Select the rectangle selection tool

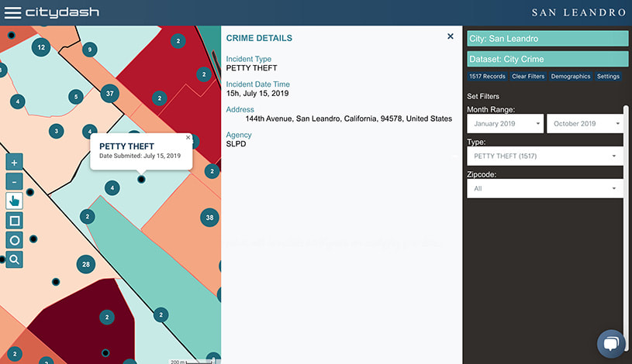click(14, 221)
